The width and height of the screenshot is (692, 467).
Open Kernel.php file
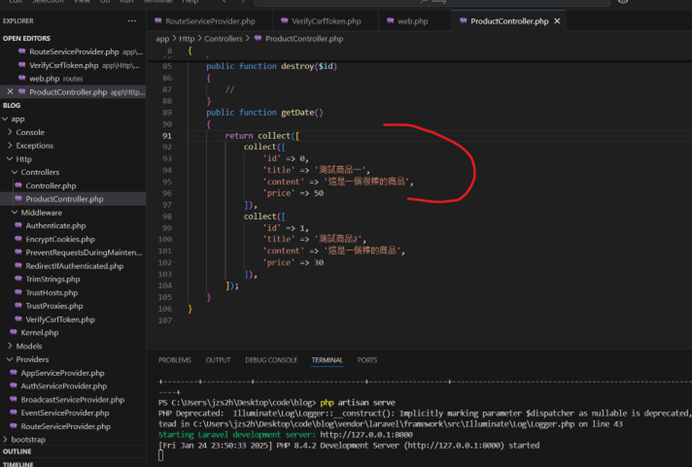click(x=39, y=333)
